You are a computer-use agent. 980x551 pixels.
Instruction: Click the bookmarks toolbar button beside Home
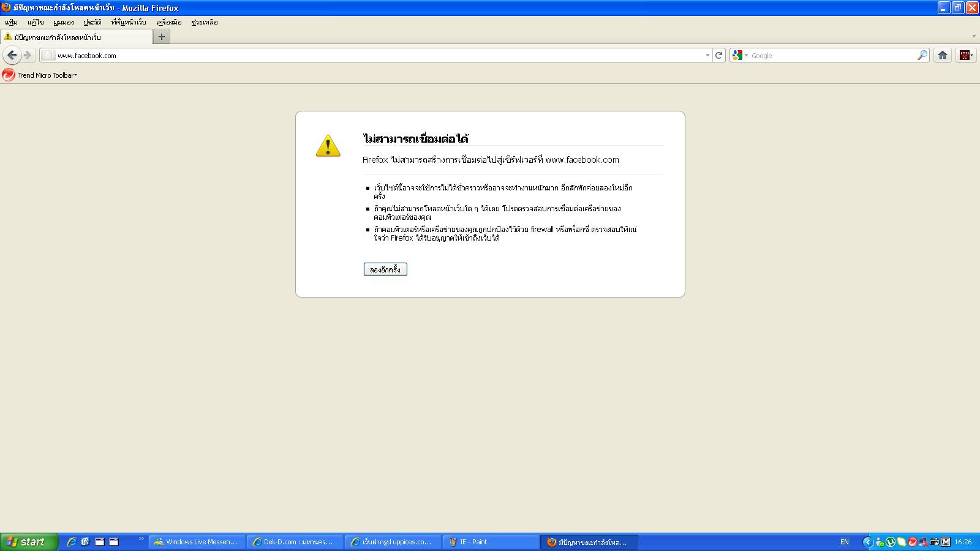[966, 55]
